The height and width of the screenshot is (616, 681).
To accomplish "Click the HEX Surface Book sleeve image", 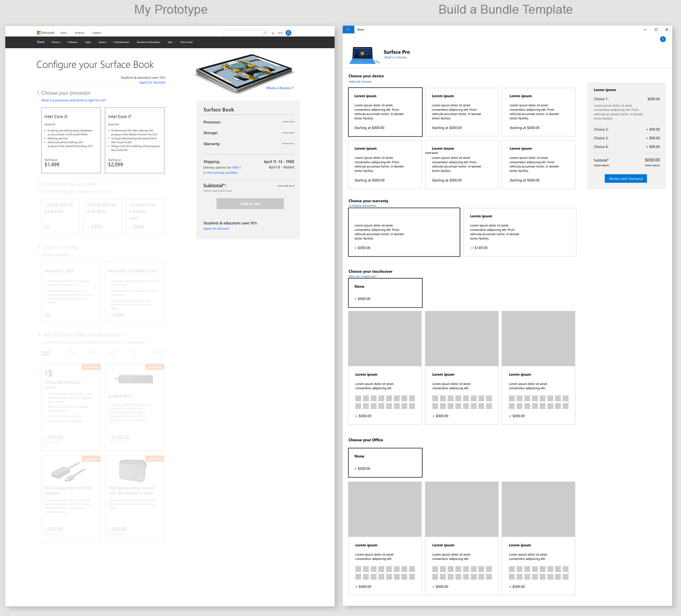I will click(x=133, y=471).
